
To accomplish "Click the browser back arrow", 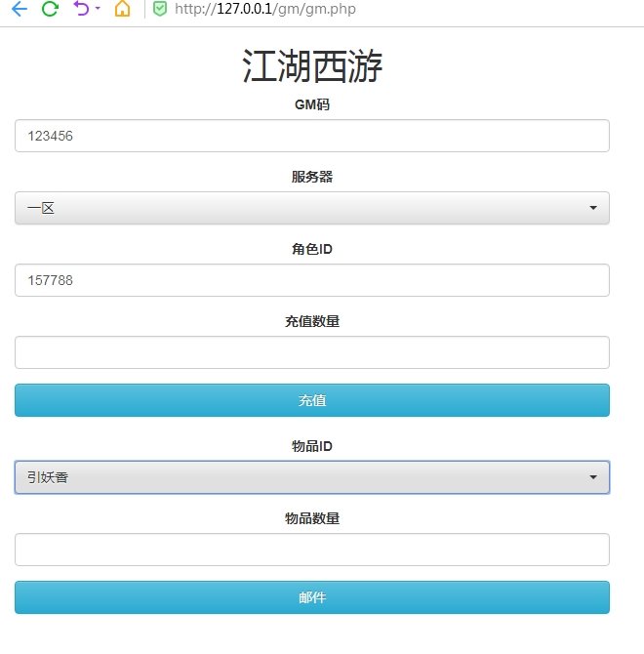I will (19, 10).
